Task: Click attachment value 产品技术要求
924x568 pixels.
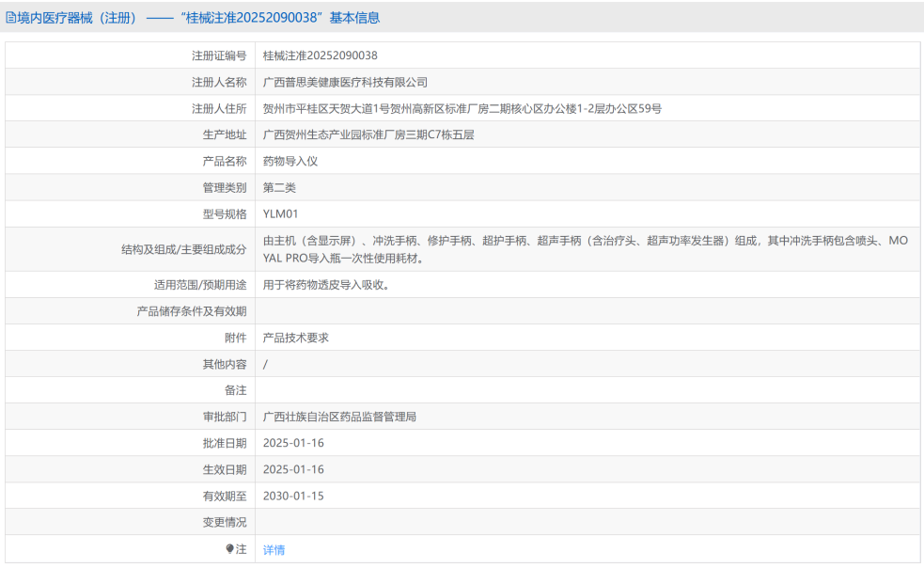Action: 296,338
